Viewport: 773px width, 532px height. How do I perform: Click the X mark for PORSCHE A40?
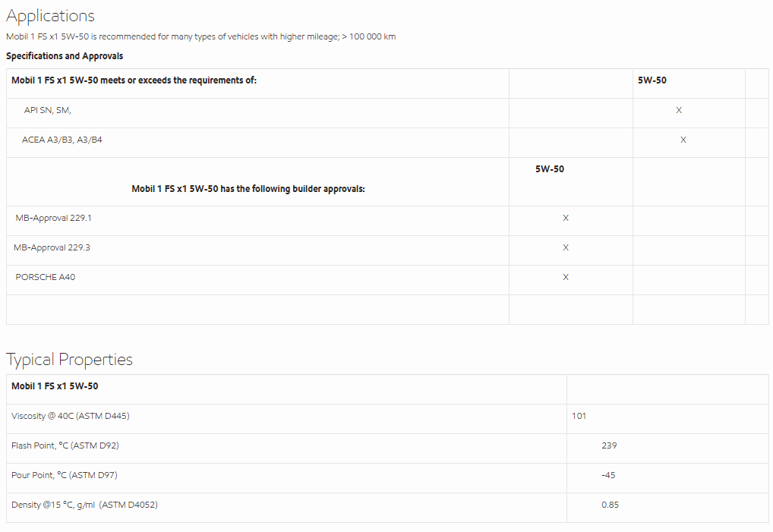pos(566,278)
